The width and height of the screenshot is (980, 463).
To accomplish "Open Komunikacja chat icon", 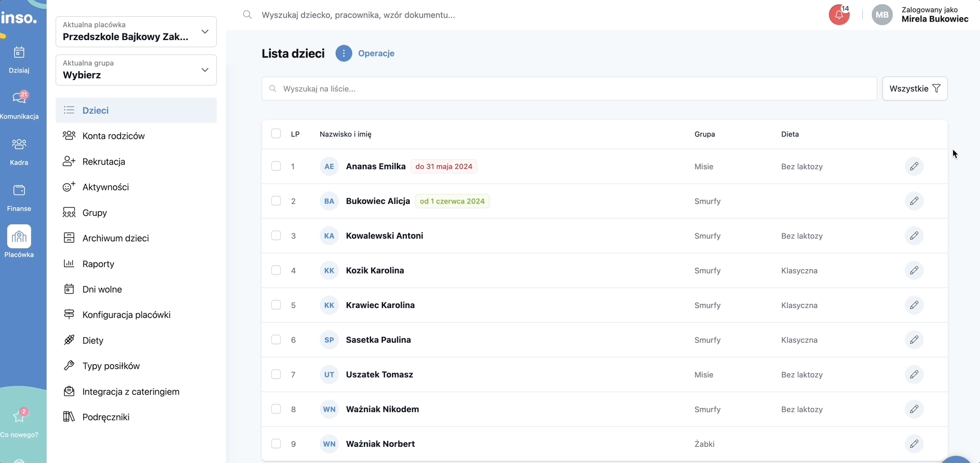I will click(x=19, y=98).
